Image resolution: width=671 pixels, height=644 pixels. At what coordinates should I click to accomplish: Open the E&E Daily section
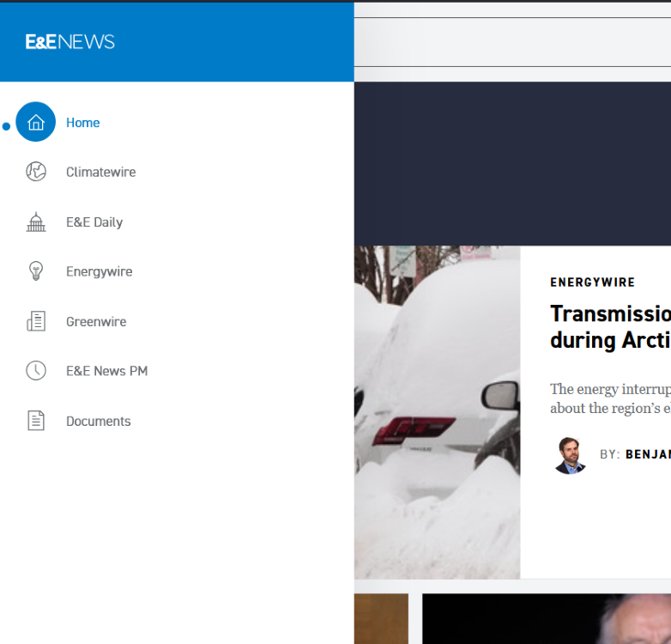(x=94, y=222)
